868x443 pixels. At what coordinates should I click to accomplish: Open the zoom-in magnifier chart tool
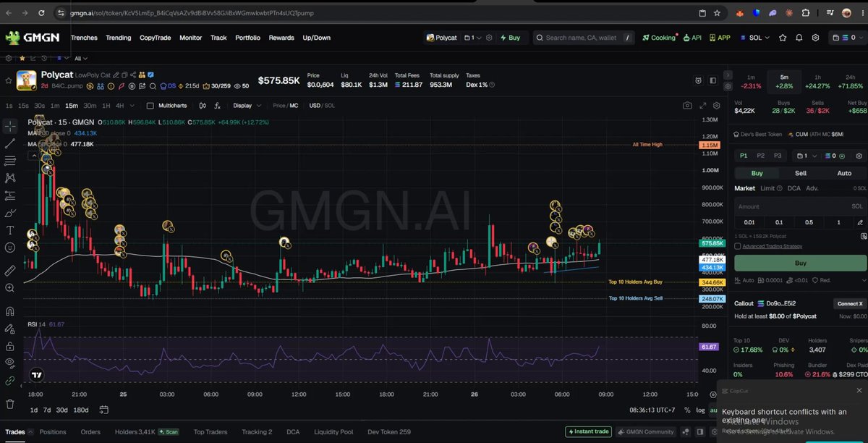pos(10,288)
